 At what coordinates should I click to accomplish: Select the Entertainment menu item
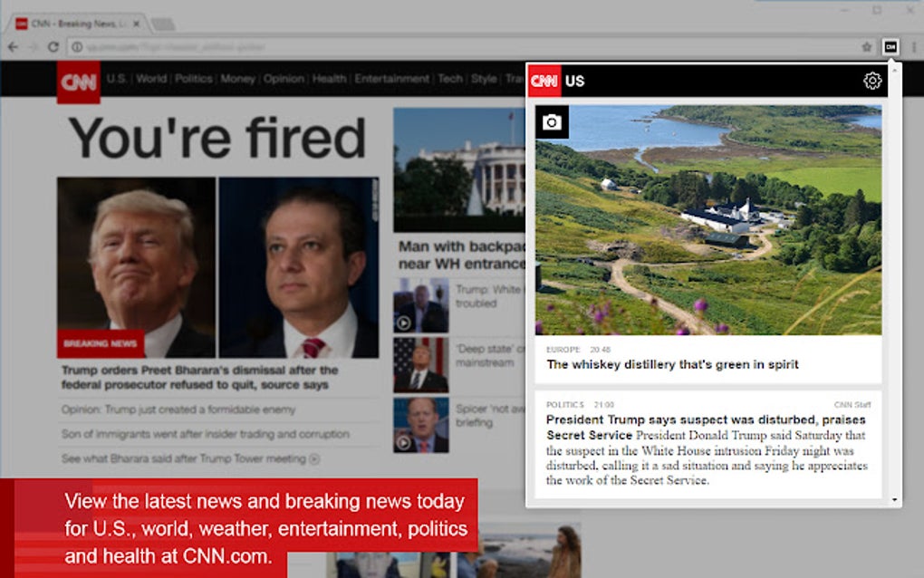(391, 79)
